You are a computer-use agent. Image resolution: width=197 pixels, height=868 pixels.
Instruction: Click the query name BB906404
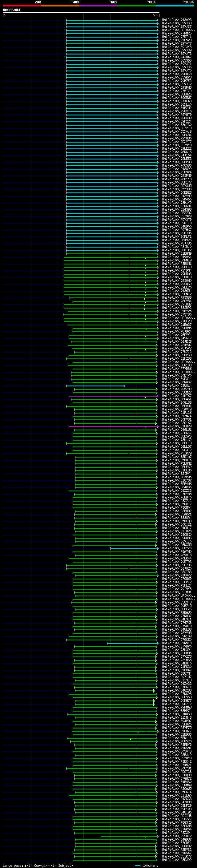(11, 10)
